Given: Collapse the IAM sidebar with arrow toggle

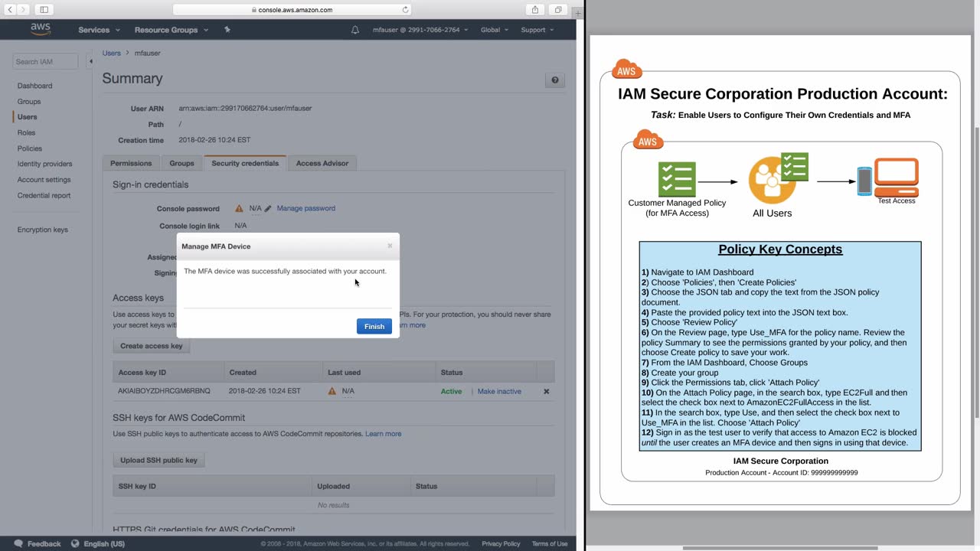Looking at the screenshot, I should (x=90, y=60).
